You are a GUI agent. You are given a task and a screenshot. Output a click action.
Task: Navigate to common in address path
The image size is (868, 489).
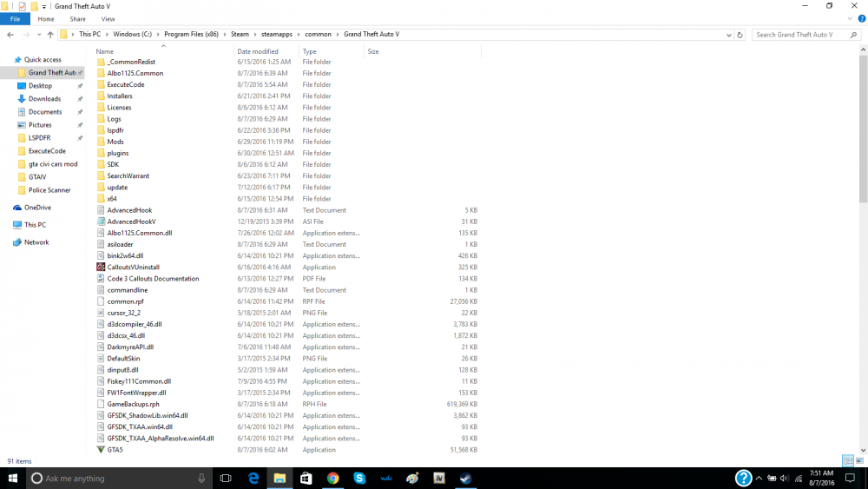click(318, 35)
